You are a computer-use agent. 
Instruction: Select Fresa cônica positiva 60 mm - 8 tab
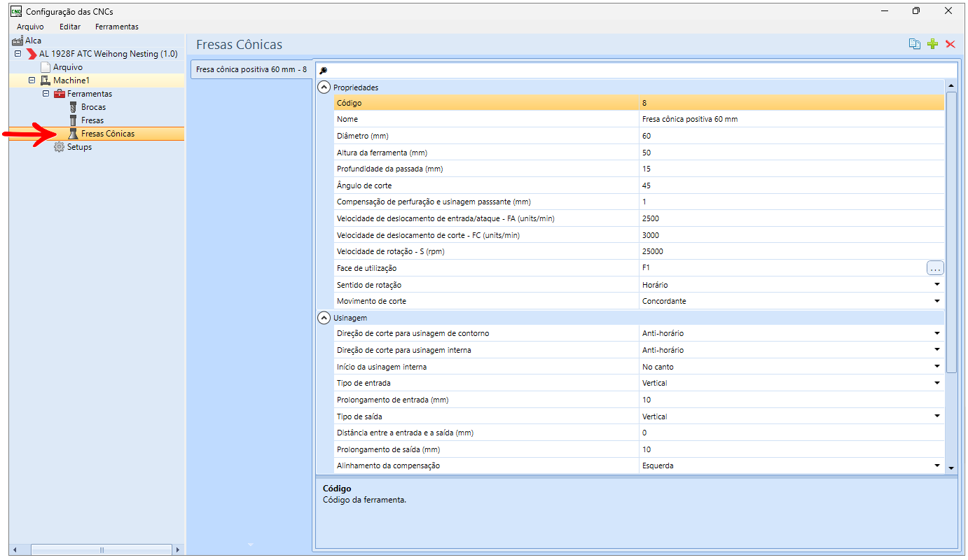click(251, 69)
